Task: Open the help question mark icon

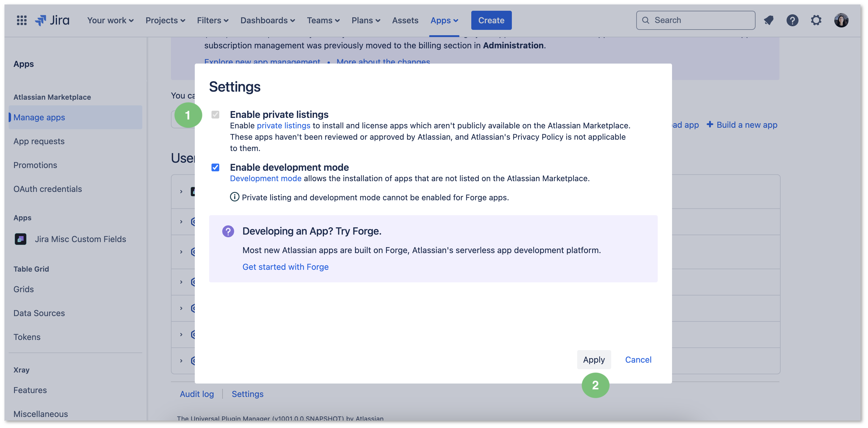Action: pos(792,20)
